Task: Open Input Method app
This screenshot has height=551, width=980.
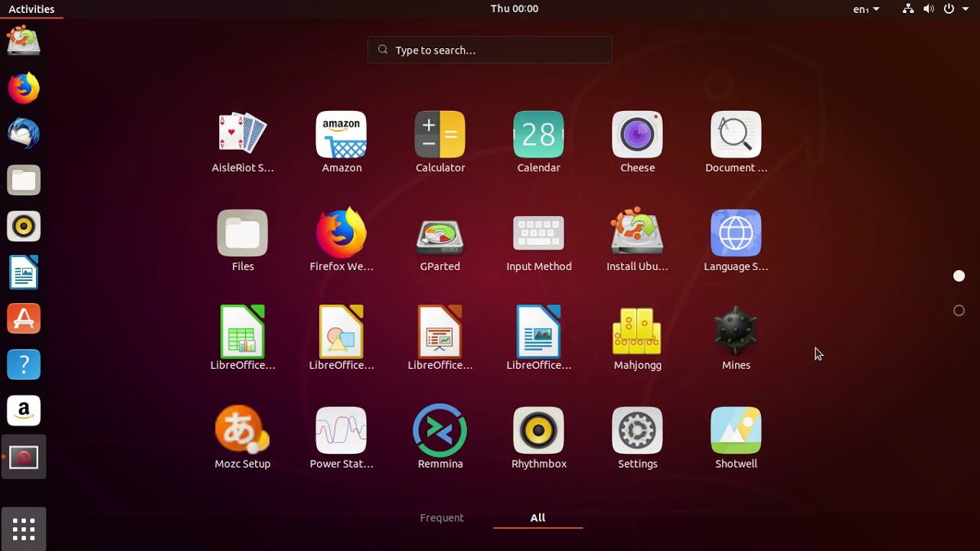Action: click(x=539, y=241)
